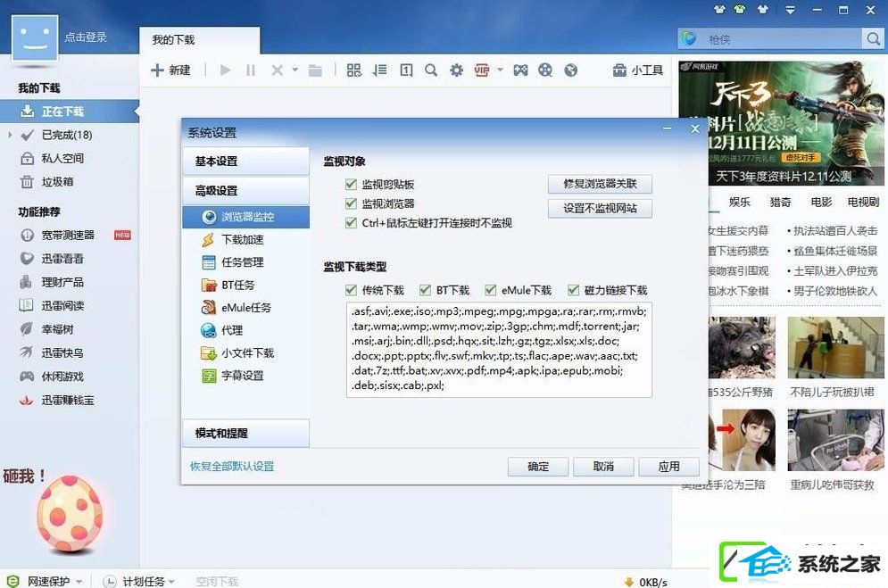Open dropdown arrow next to delete icon
Viewport: 888px width, 588px height.
[x=295, y=70]
